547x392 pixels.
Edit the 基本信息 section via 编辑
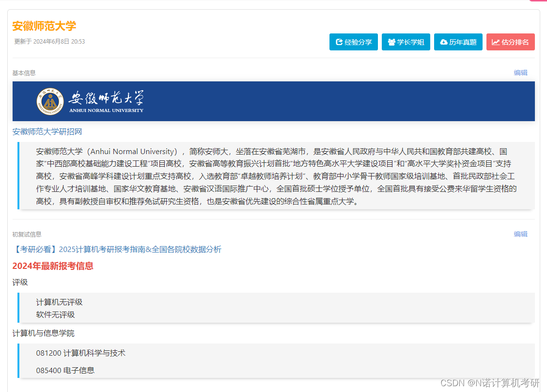pos(520,73)
